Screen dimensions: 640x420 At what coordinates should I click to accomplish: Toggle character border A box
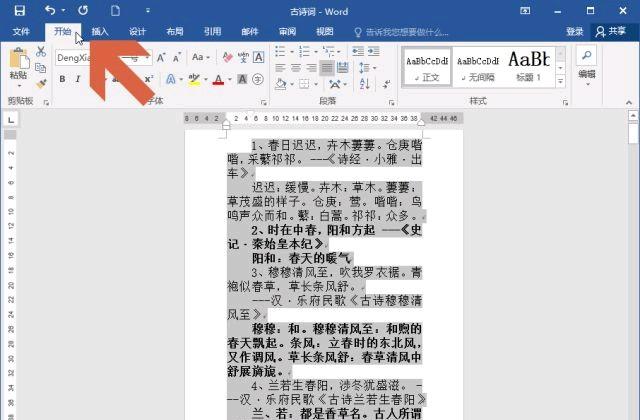tap(258, 58)
